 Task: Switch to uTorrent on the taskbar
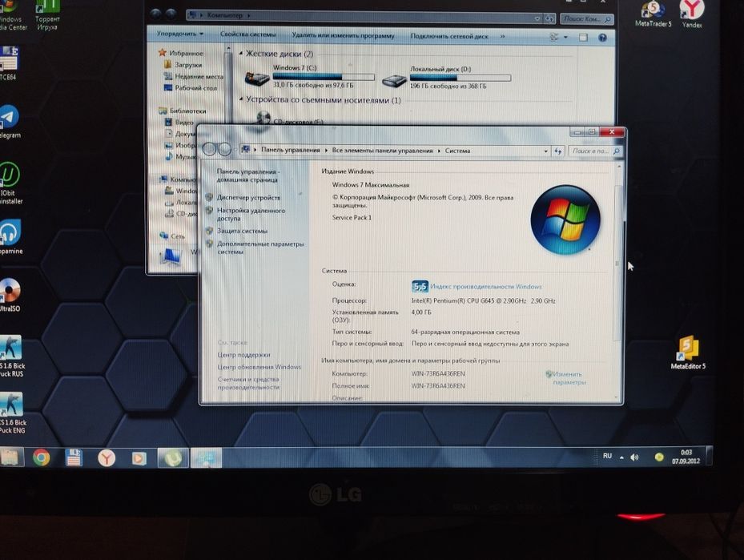[173, 458]
